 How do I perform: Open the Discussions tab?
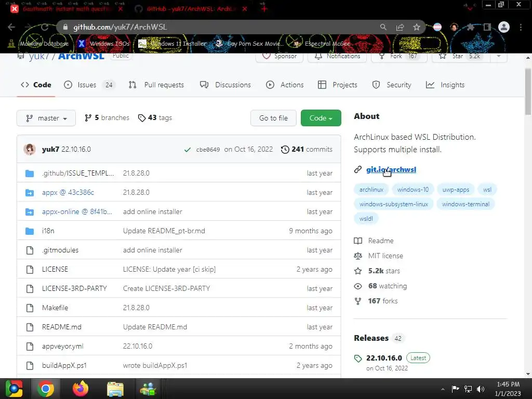[225, 85]
